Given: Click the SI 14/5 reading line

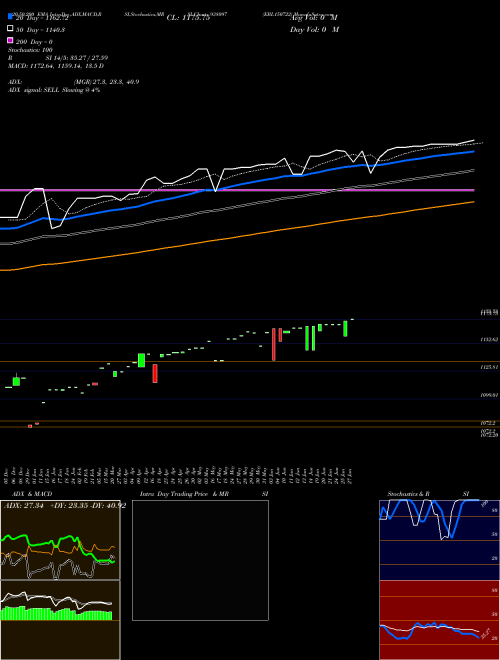Looking at the screenshot, I should (77, 58).
